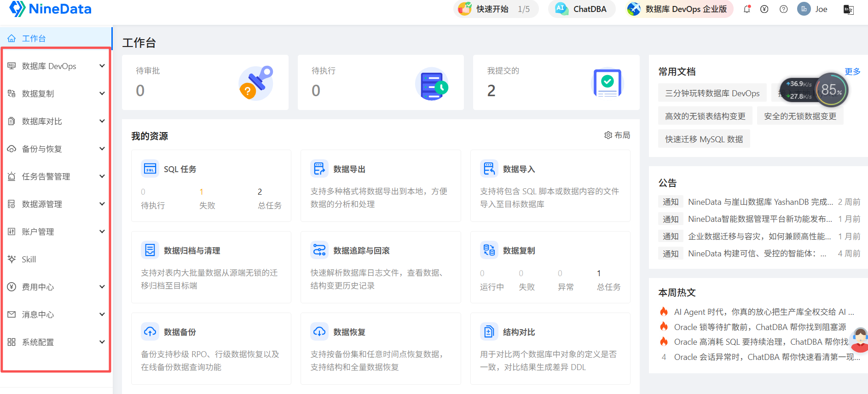Click the 数据归档与清理 card icon
The image size is (868, 394).
click(150, 250)
